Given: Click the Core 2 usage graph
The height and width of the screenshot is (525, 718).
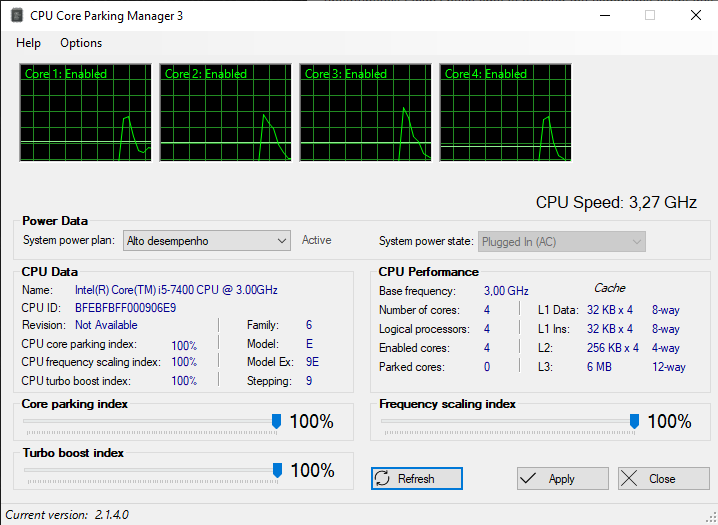Looking at the screenshot, I should coord(226,112).
